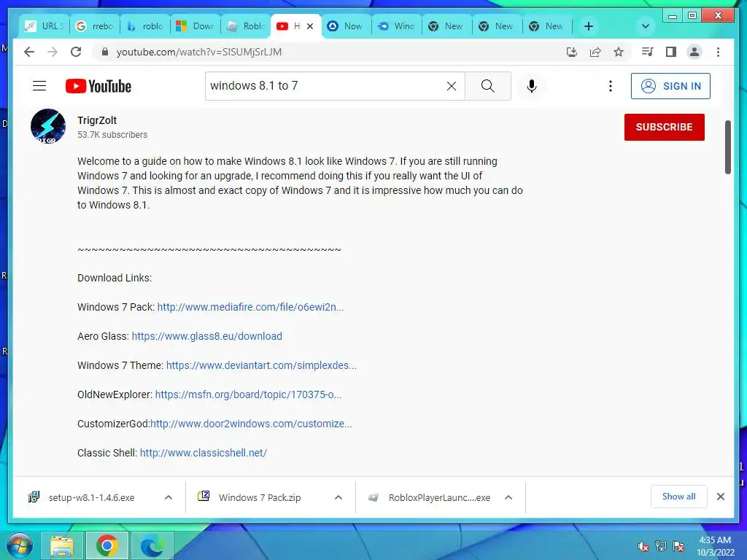Open media controls icon in toolbar

[648, 52]
